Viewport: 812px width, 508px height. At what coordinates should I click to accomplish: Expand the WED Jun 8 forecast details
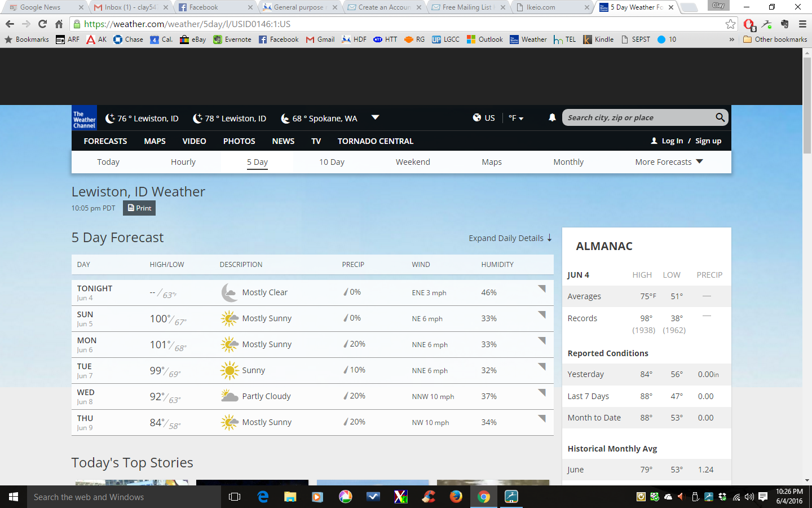coord(542,392)
